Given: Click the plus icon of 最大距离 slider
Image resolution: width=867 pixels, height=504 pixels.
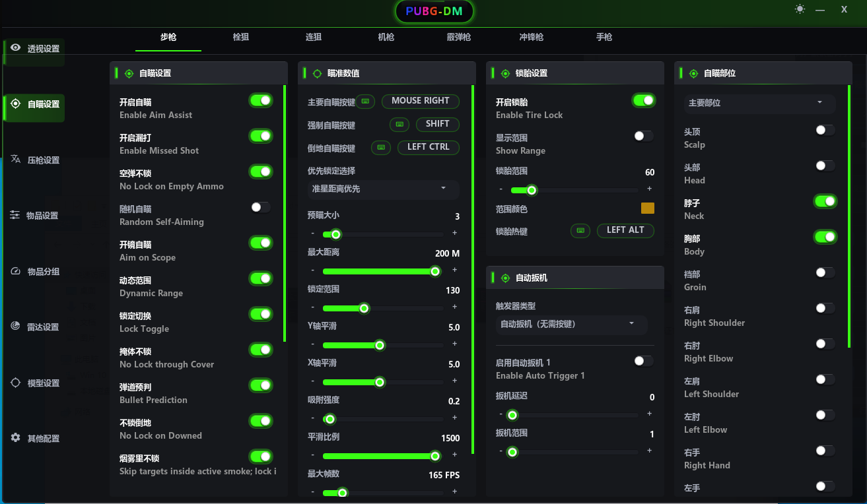Looking at the screenshot, I should 454,270.
